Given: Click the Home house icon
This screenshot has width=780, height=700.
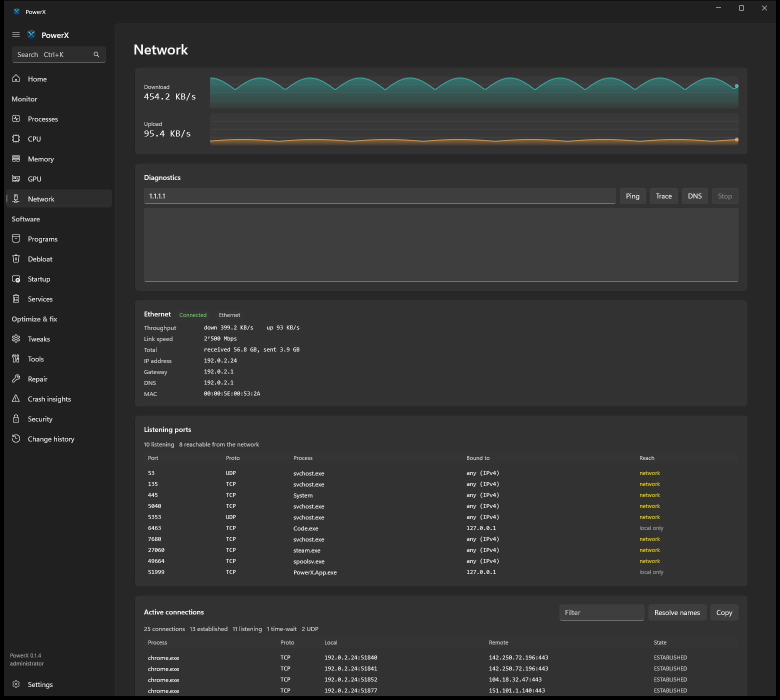Looking at the screenshot, I should pyautogui.click(x=16, y=78).
